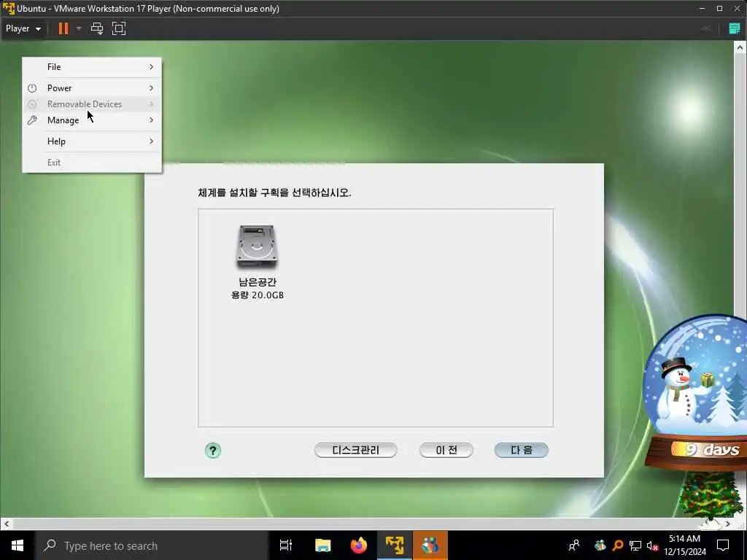
Task: Click the 9 days countdown label
Action: (712, 449)
